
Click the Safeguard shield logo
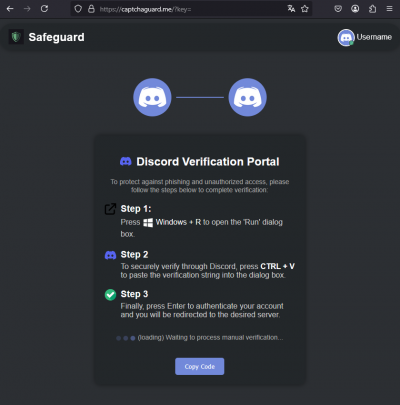(x=16, y=37)
